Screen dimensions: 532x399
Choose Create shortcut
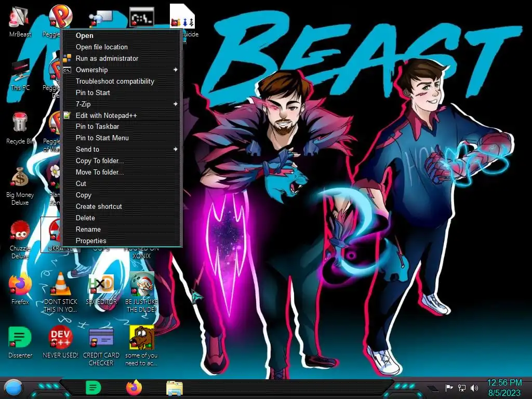pos(121,207)
